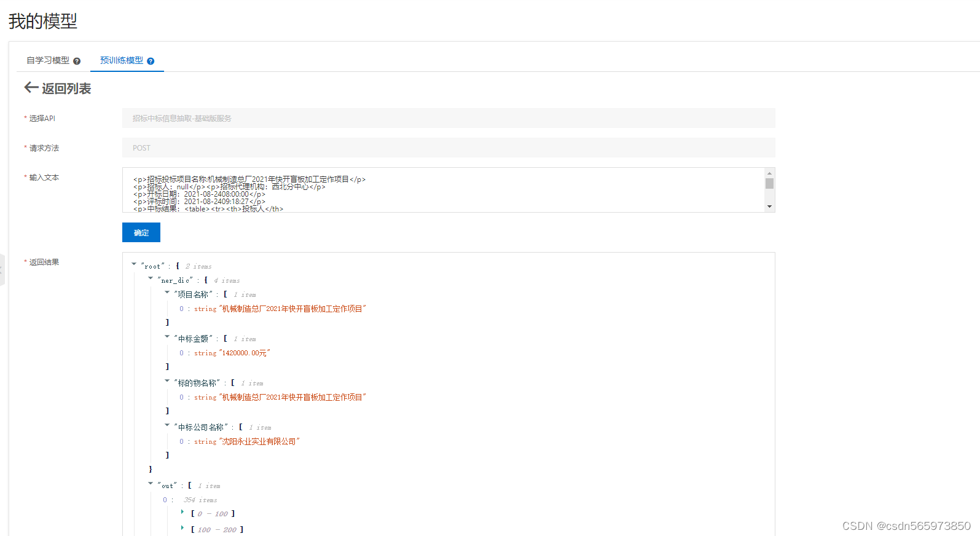Click the "2 items" label beside root
Screen dimensions: 980x536
click(x=198, y=267)
